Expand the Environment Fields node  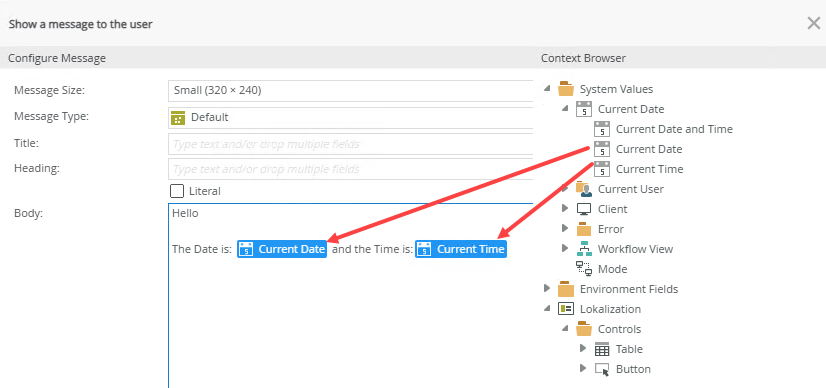(x=547, y=288)
